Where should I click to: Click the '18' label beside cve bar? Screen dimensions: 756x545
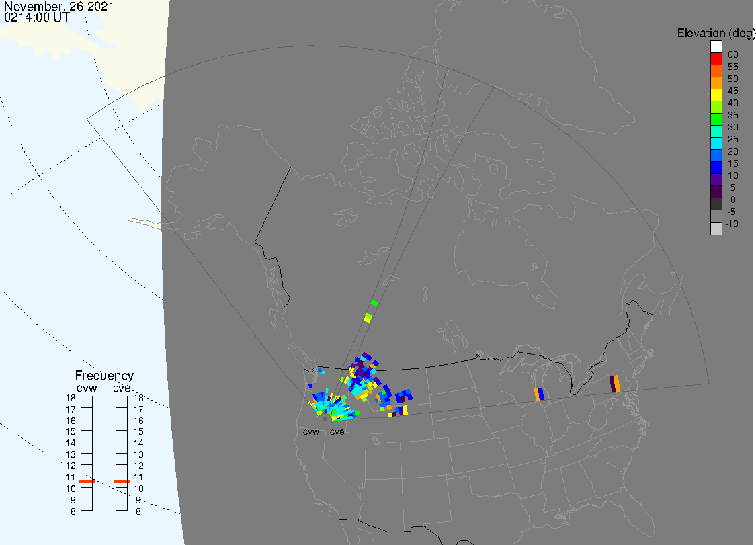[x=138, y=398]
